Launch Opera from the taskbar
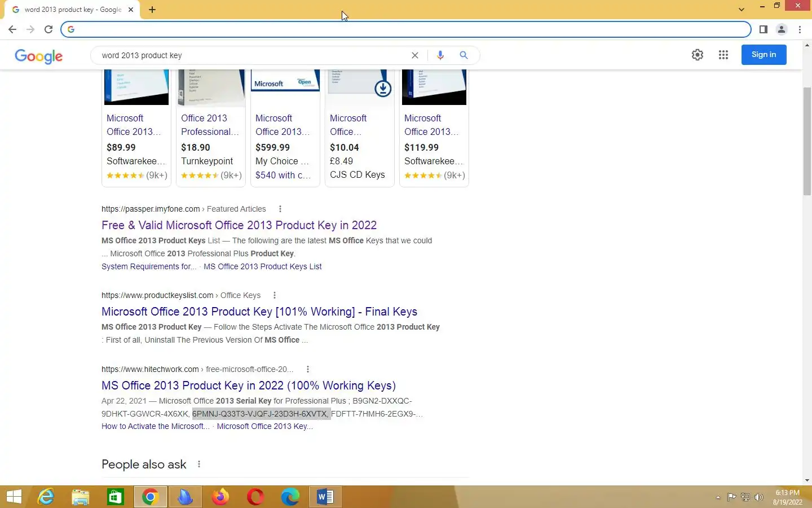The height and width of the screenshot is (508, 812). (x=255, y=497)
